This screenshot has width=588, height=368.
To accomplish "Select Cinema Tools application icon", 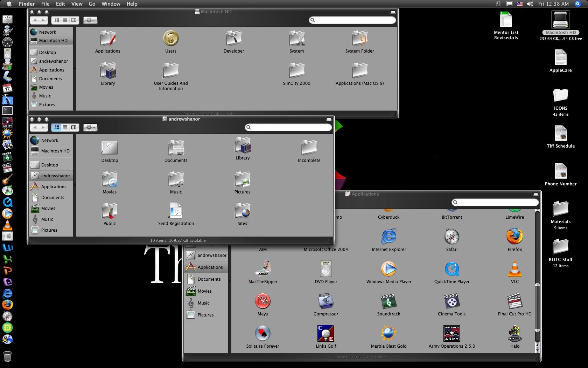I will click(x=452, y=301).
